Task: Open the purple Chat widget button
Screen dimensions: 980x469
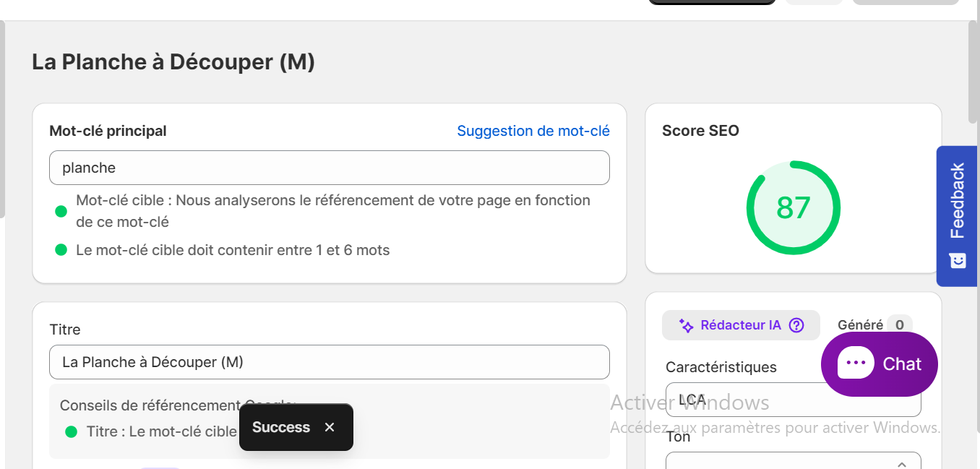Action: pyautogui.click(x=880, y=364)
